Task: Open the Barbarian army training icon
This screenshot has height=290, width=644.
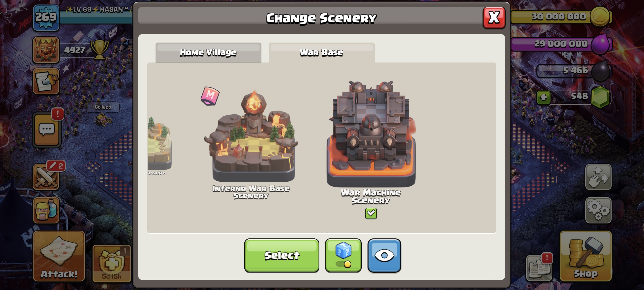Action: 46,210
